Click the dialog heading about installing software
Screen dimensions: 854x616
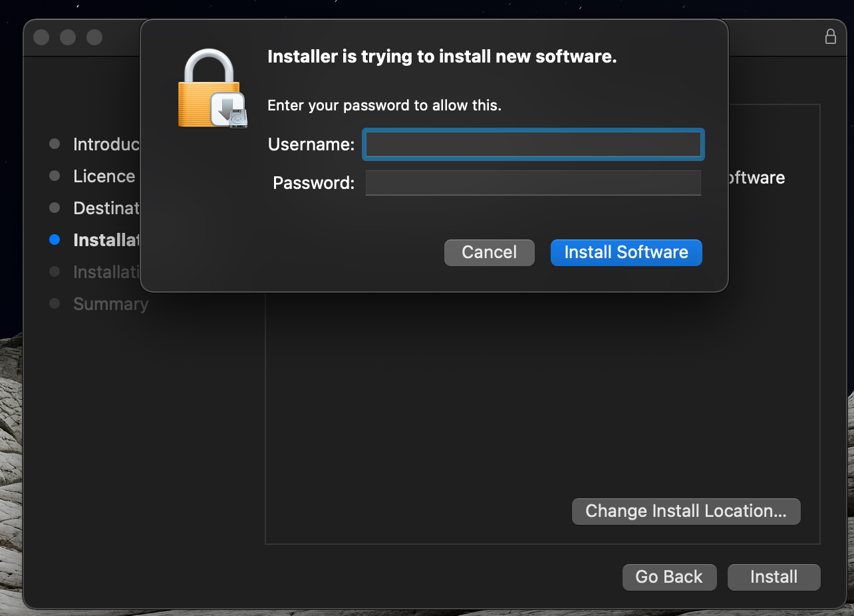pos(442,57)
